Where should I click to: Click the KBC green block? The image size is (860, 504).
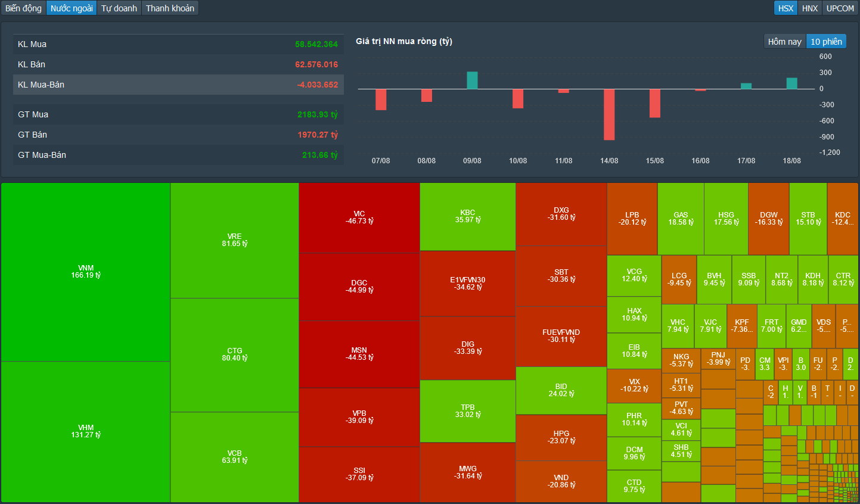coord(468,216)
